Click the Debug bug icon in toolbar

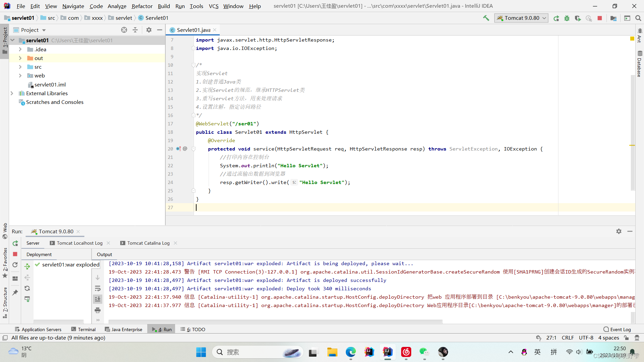click(567, 18)
